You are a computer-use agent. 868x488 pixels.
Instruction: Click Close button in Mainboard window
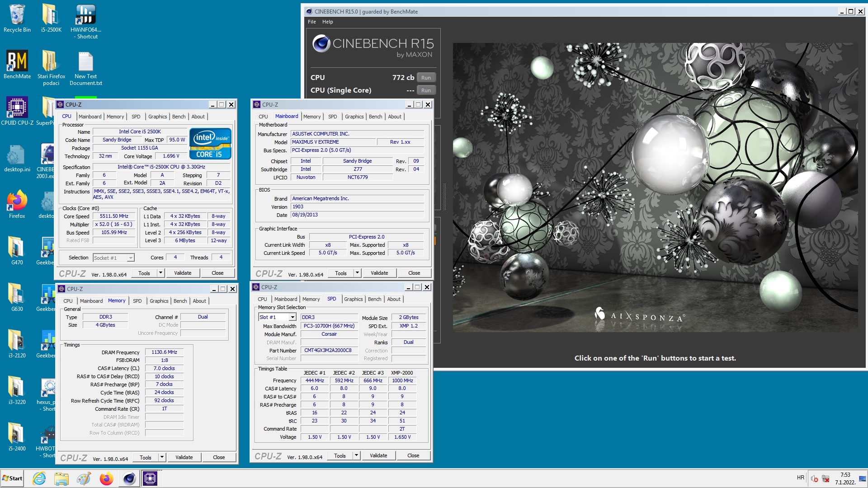(414, 273)
